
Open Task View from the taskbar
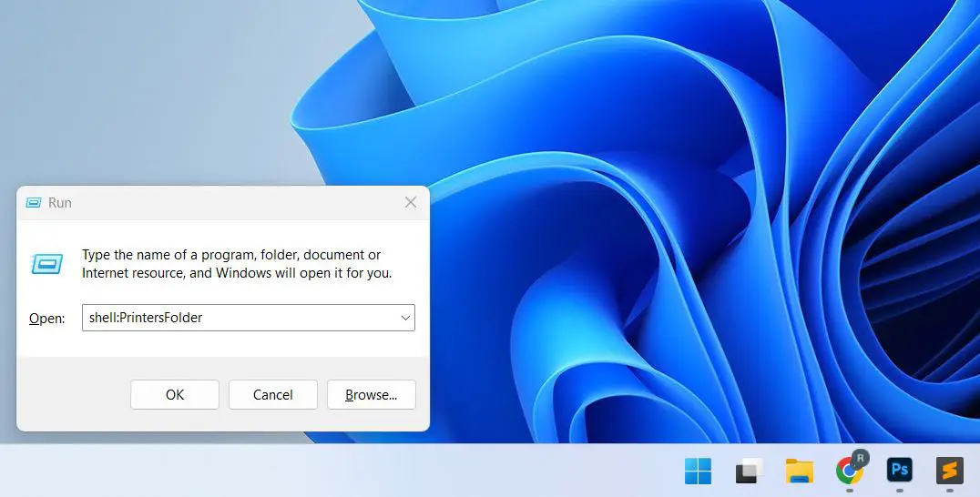[749, 471]
